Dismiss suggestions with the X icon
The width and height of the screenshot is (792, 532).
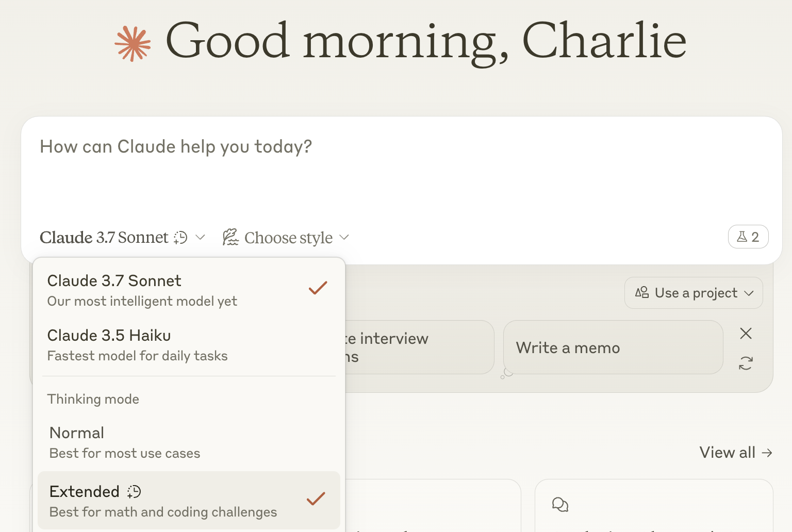point(746,334)
